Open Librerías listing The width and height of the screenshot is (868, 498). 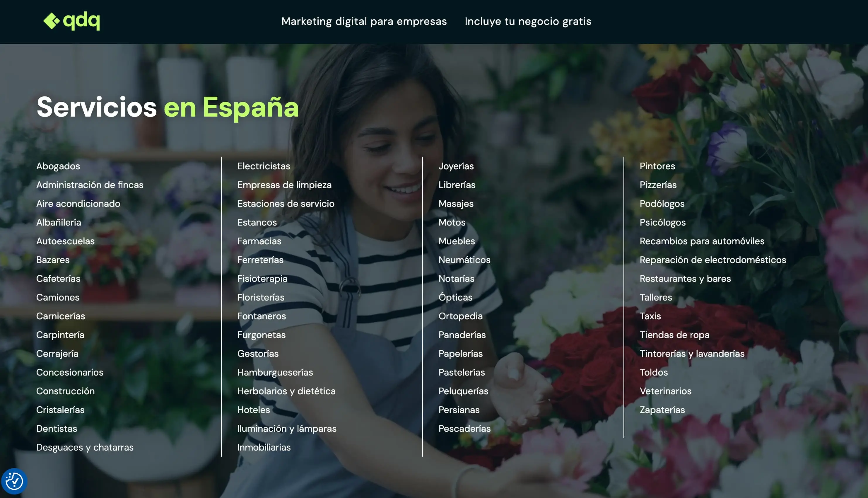point(457,185)
